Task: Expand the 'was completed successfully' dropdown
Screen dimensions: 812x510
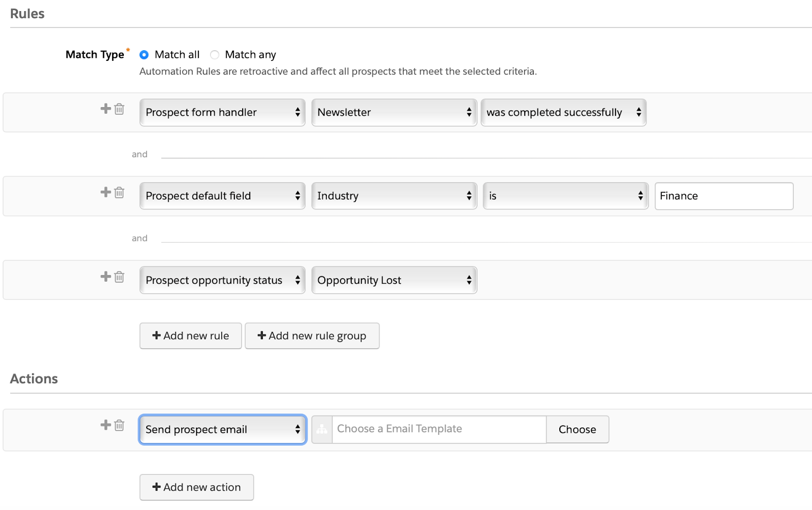Action: [x=563, y=113]
